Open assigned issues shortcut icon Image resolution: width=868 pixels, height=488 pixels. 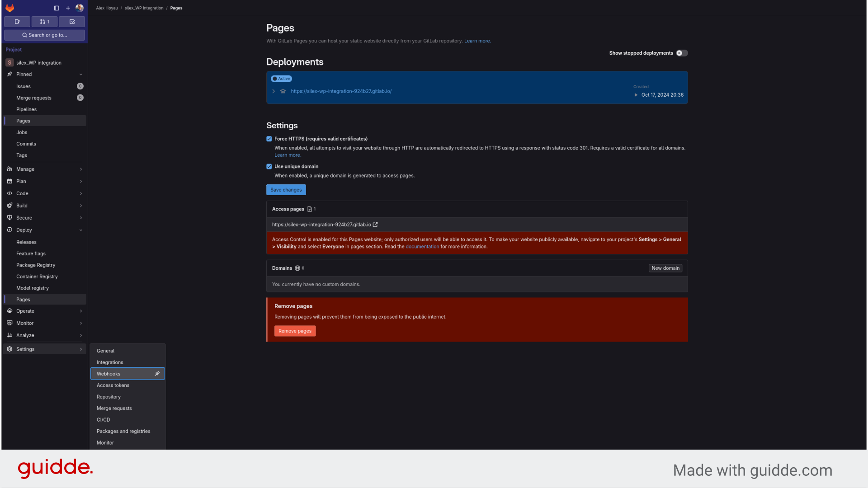(17, 22)
